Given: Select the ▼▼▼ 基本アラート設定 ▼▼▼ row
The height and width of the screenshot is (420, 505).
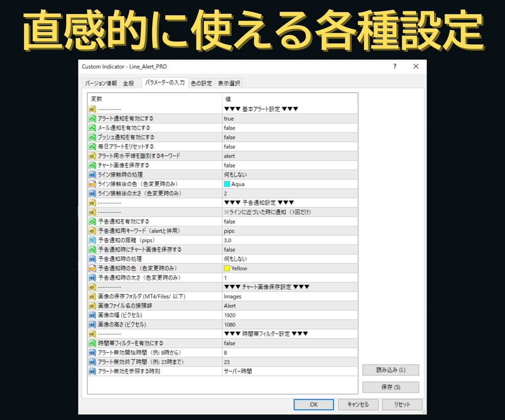Looking at the screenshot, I should pyautogui.click(x=223, y=109).
